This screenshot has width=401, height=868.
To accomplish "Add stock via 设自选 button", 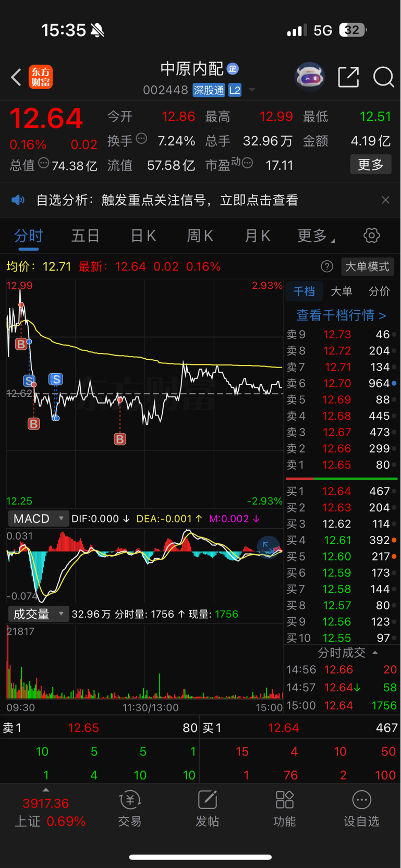I will pos(361,809).
